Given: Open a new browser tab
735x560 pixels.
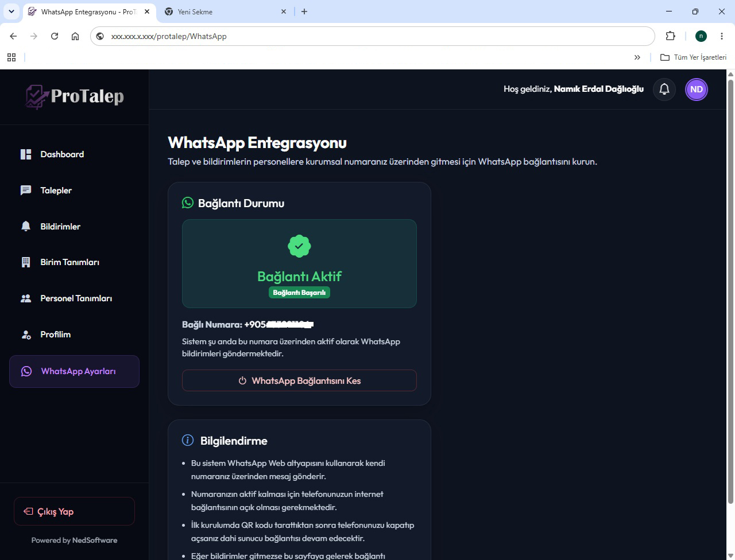Looking at the screenshot, I should tap(304, 11).
